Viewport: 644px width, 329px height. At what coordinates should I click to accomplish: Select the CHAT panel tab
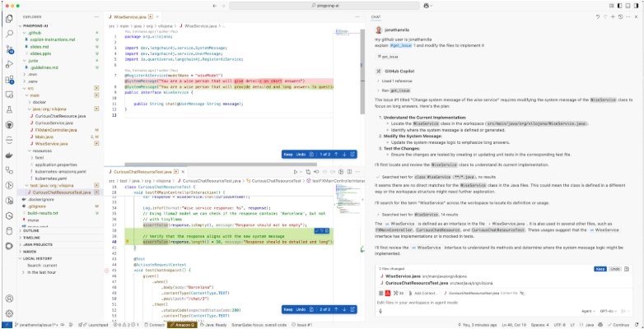click(376, 16)
